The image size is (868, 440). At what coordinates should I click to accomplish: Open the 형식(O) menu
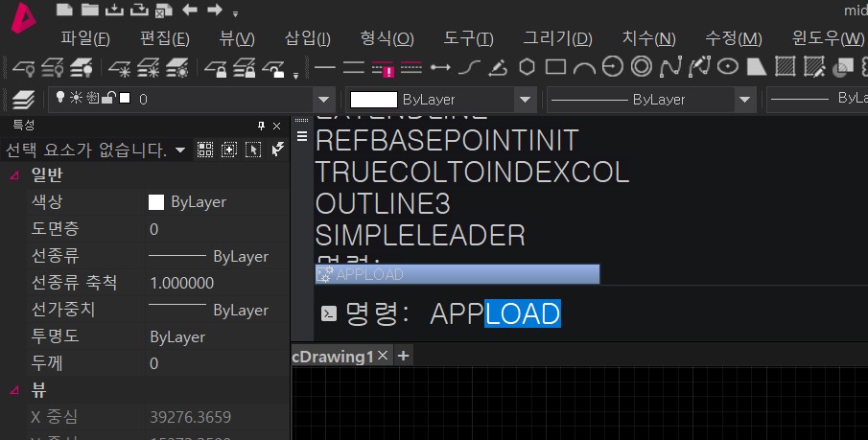(x=387, y=38)
